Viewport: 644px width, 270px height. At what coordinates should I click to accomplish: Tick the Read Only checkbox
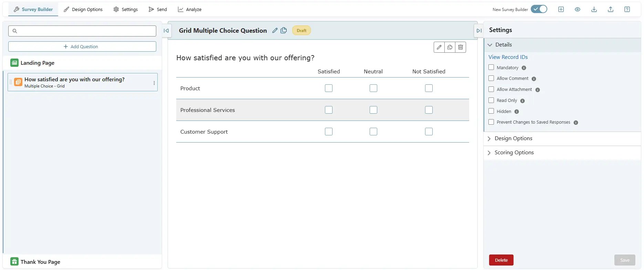[x=491, y=100]
